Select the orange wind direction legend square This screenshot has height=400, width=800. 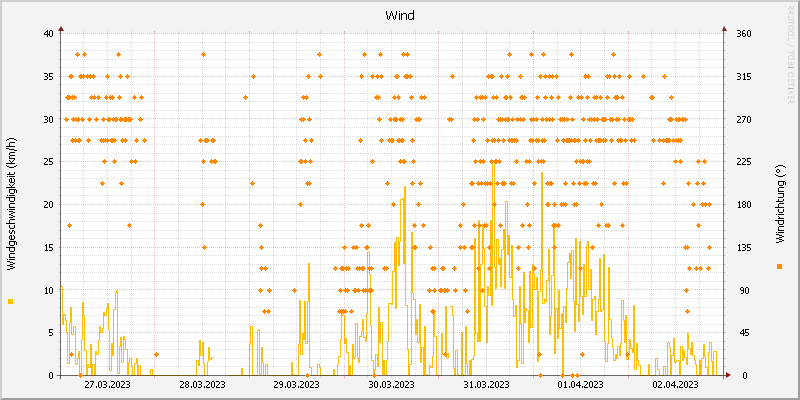pos(779,266)
